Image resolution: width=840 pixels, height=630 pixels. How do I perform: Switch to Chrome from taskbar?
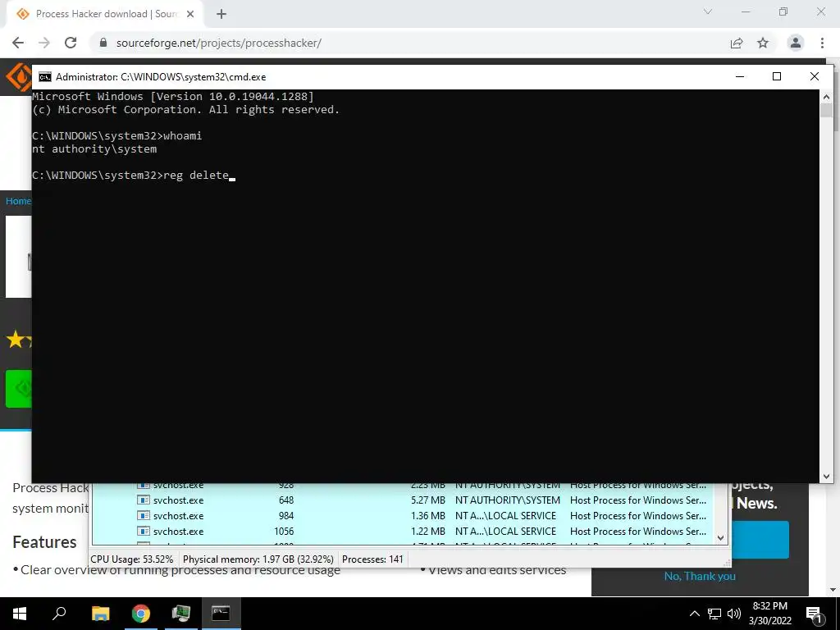(141, 614)
